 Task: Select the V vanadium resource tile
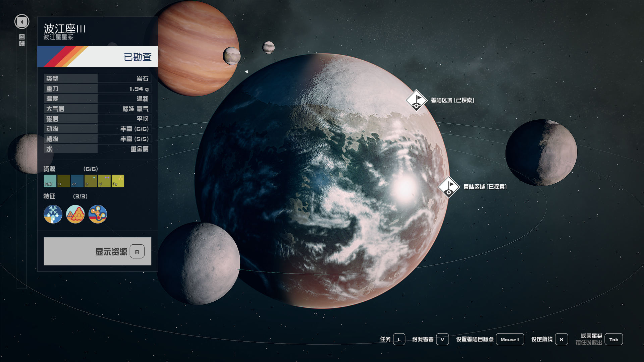point(104,181)
